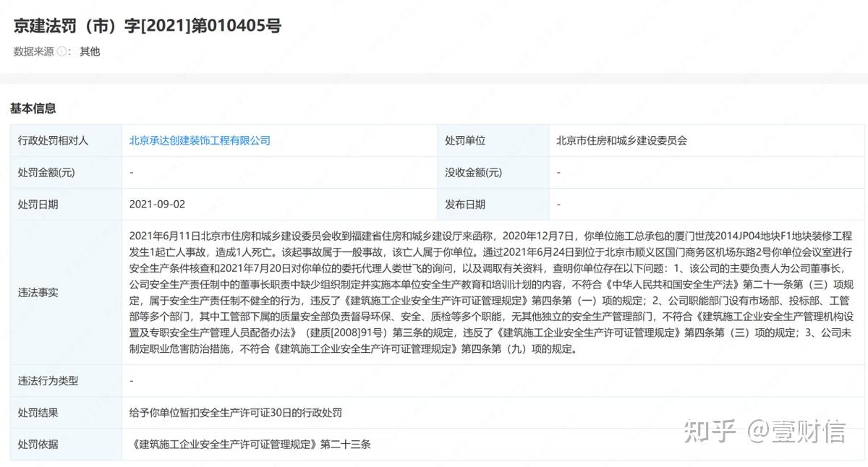Click the 没收金额(元) label cell
Viewport: 868px width, 467px height.
pos(474,172)
